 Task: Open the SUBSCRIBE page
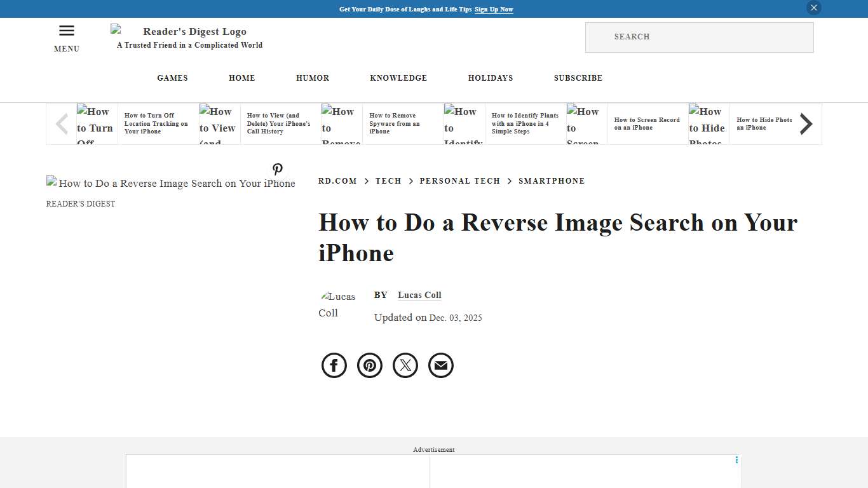point(578,78)
